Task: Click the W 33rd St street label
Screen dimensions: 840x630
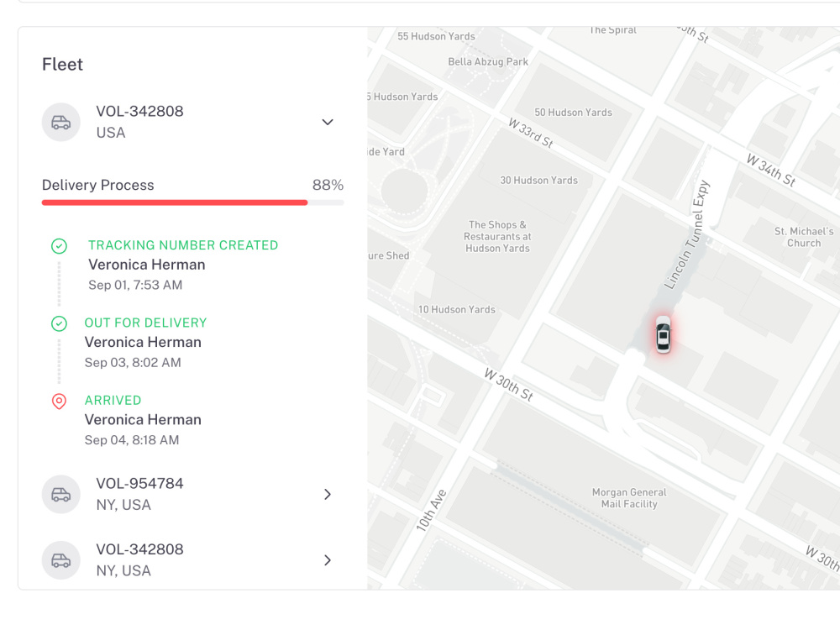Action: pyautogui.click(x=530, y=133)
